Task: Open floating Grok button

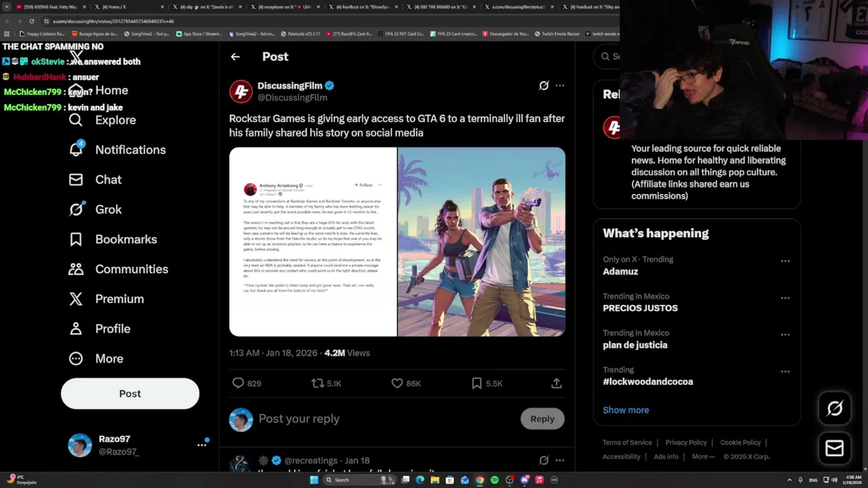Action: 835,408
